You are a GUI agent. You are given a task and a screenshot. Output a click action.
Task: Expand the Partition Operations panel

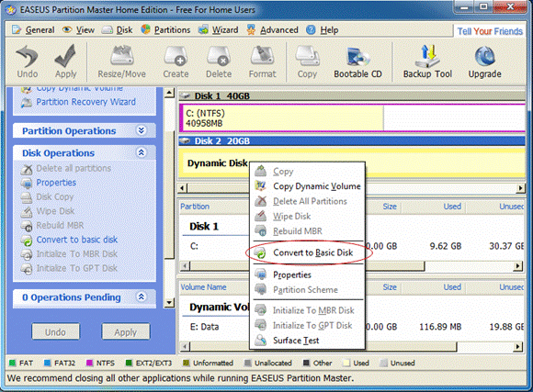tap(142, 130)
